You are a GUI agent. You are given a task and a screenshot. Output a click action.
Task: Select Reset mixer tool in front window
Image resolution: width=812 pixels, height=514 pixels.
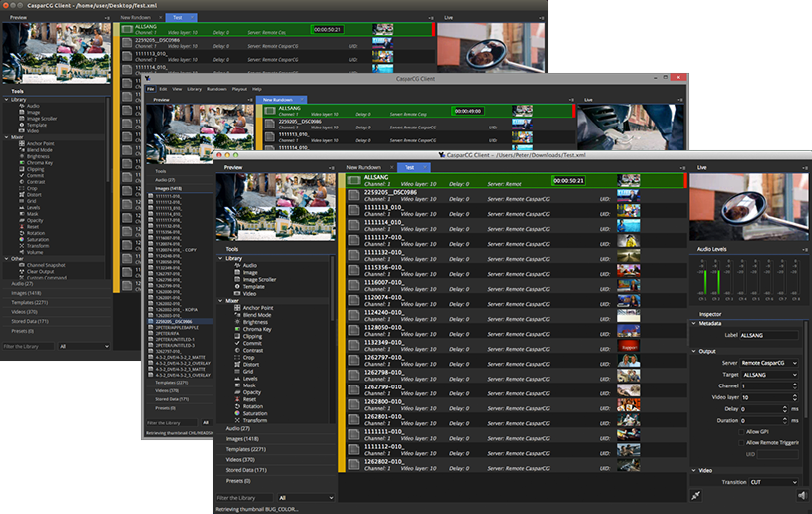point(245,399)
